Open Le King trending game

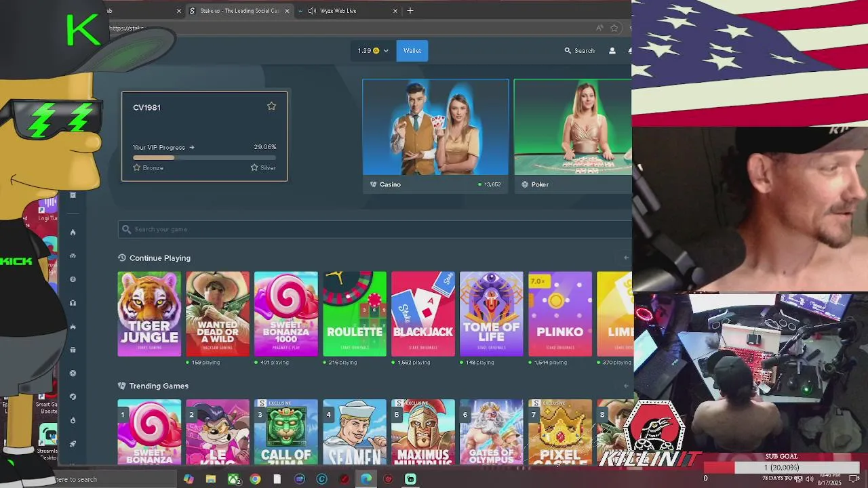click(218, 432)
